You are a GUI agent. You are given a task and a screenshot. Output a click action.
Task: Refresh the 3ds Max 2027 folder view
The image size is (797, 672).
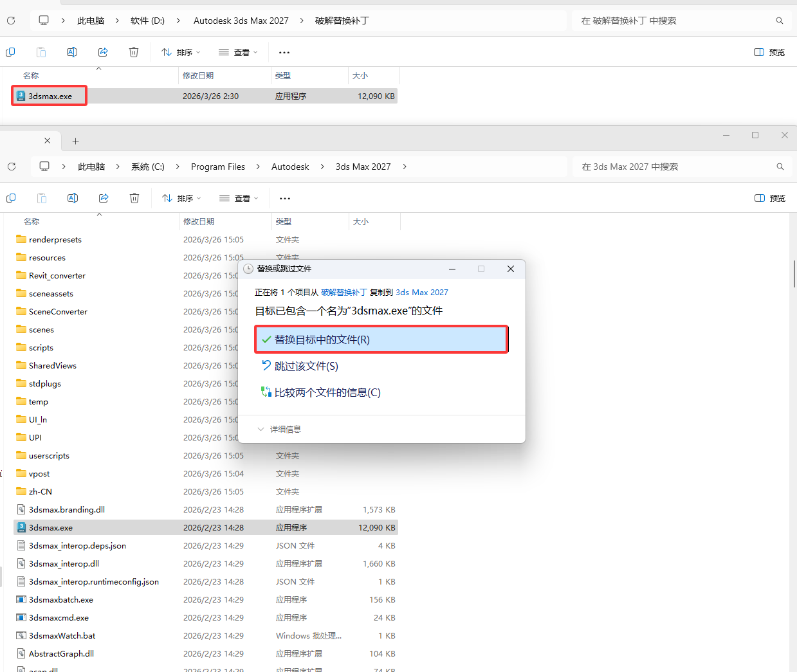click(x=12, y=167)
